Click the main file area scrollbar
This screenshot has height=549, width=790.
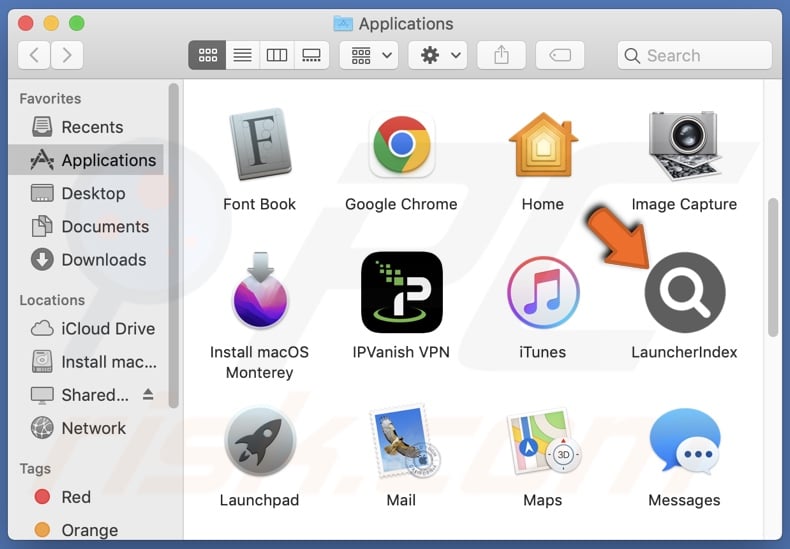tap(773, 267)
